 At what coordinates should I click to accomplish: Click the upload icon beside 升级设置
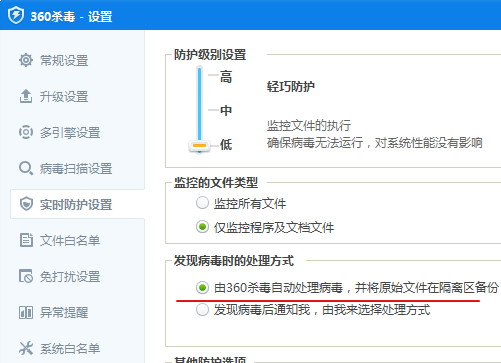(26, 96)
